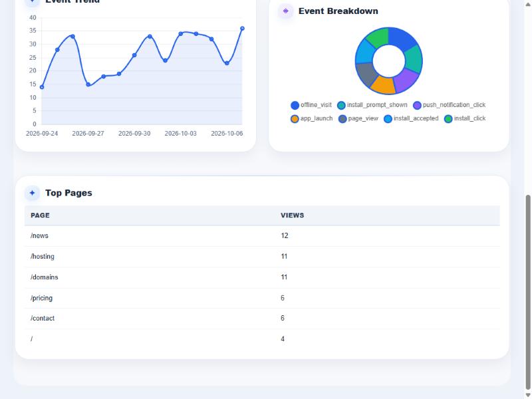532x399 pixels.
Task: Toggle app_launch legend entry
Action: tap(311, 119)
